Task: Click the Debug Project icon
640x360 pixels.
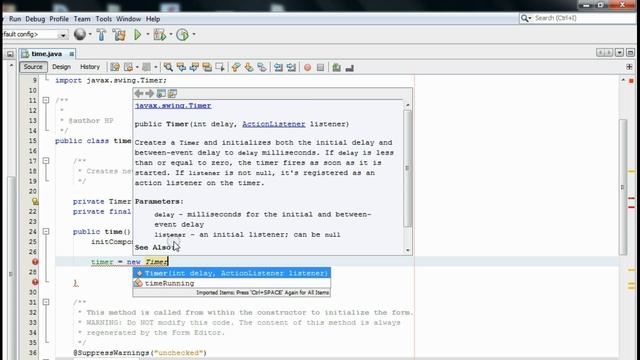Action: (159, 35)
